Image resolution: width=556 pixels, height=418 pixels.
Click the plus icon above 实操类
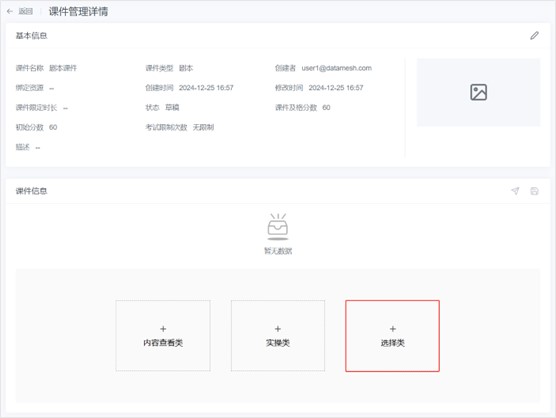[x=278, y=329]
